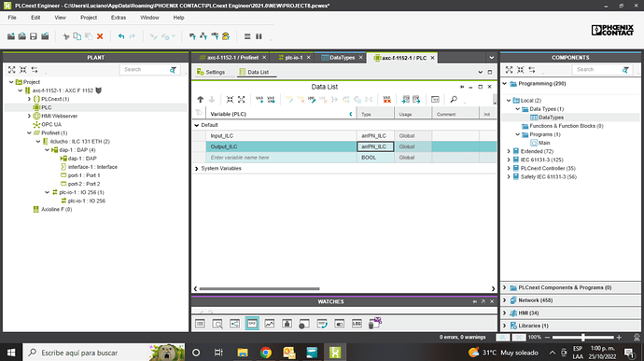Viewport: 644px width, 361px height.
Task: Click the Copy icon in main toolbar
Action: [x=77, y=36]
